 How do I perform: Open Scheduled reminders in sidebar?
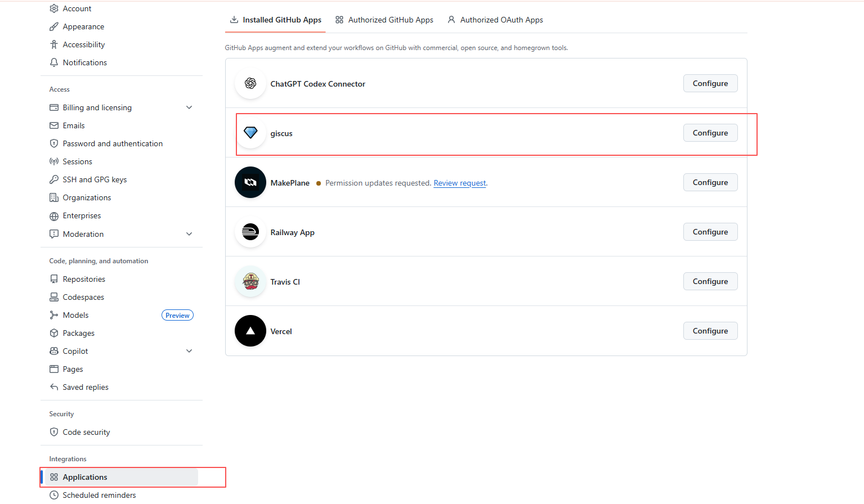point(99,495)
